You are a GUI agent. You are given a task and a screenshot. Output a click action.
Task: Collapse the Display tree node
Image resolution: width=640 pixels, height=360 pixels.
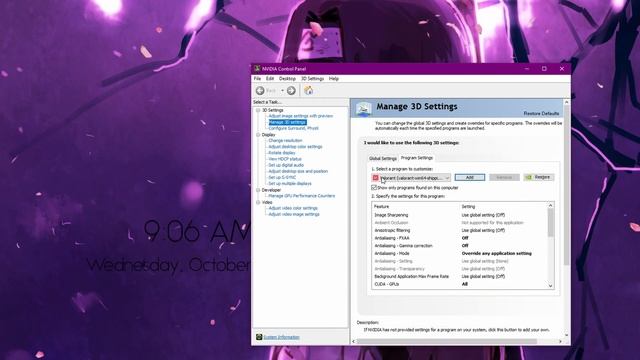[258, 135]
